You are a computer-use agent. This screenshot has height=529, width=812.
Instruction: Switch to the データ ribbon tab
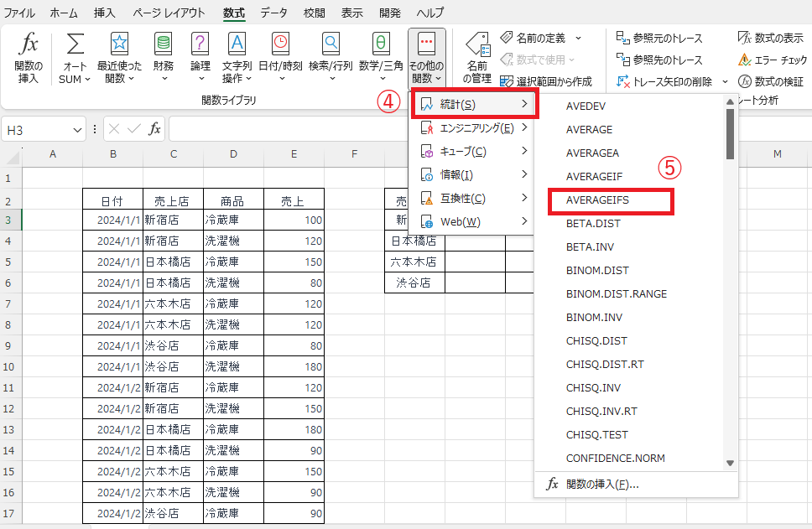(x=273, y=13)
